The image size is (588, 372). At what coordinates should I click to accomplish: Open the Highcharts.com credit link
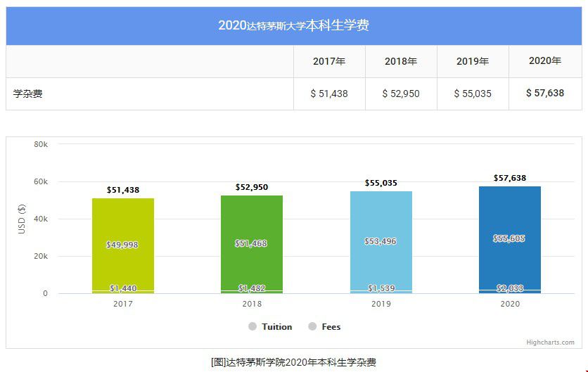pyautogui.click(x=550, y=342)
